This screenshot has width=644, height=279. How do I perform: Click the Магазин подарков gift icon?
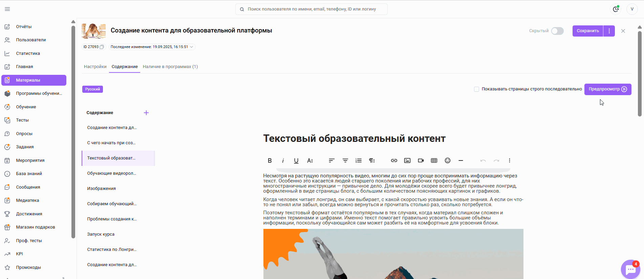[x=7, y=227]
